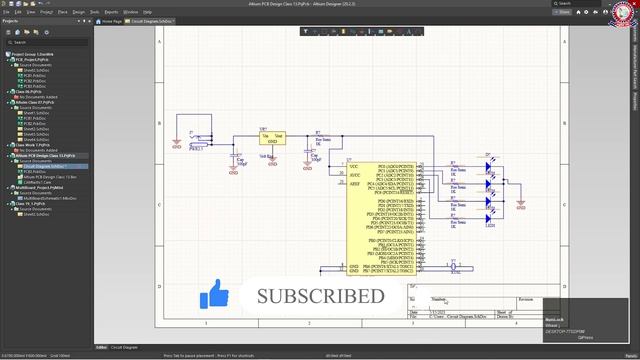The image size is (640, 360).
Task: Click the crystal Y7 component
Action: coord(453,267)
